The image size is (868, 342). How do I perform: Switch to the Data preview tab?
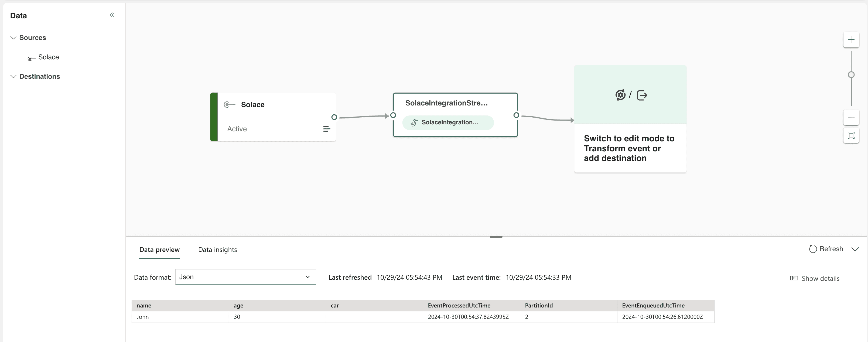point(159,249)
